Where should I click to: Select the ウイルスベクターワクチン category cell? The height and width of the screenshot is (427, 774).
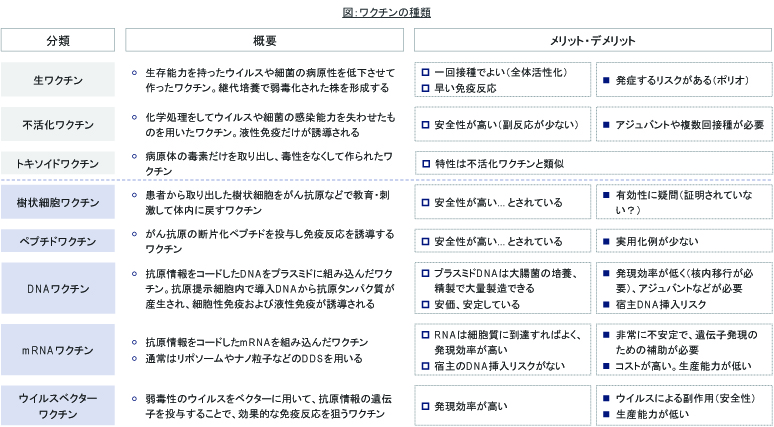[59, 405]
